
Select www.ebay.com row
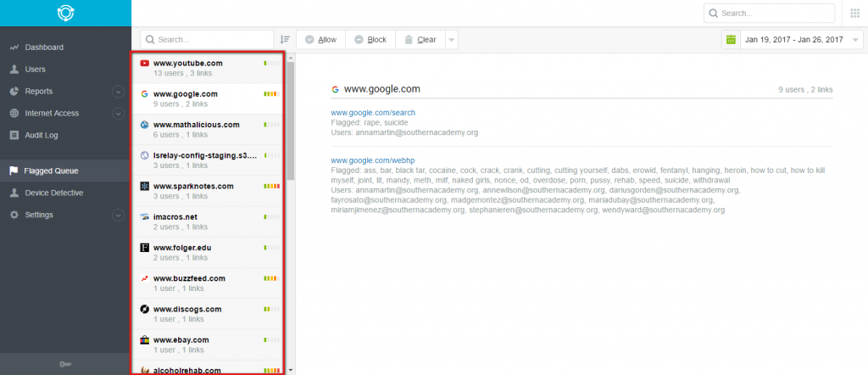(209, 344)
